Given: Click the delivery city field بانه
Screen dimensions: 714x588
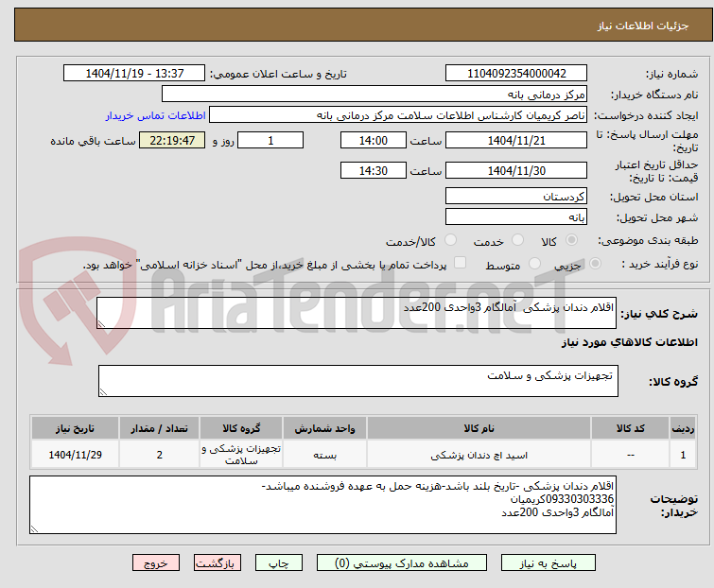Looking at the screenshot, I should (x=516, y=217).
